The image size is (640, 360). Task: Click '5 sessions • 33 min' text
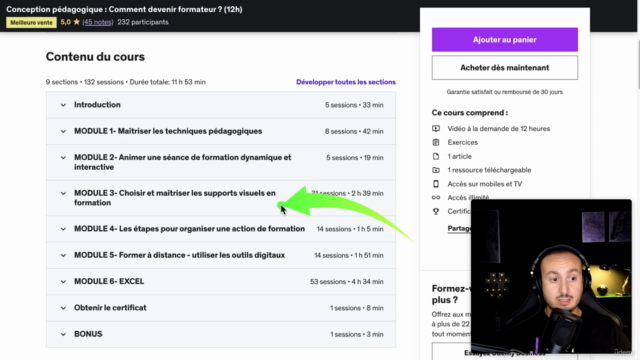tap(354, 105)
